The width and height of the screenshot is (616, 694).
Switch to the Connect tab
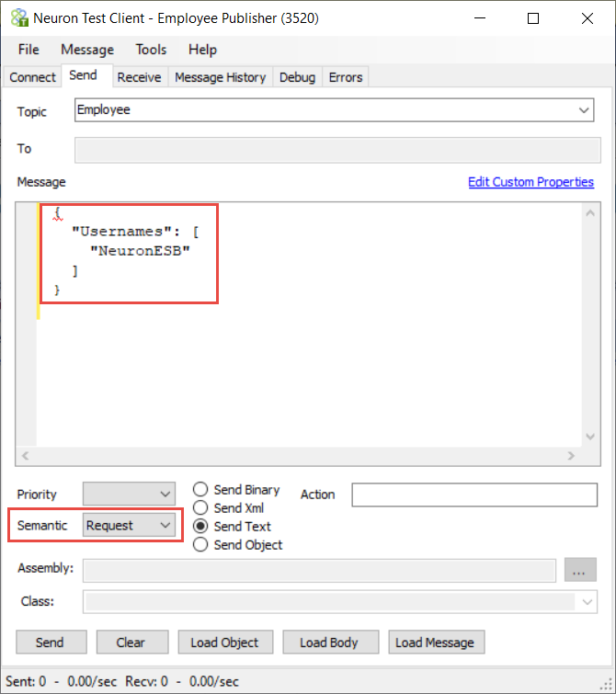click(x=32, y=77)
